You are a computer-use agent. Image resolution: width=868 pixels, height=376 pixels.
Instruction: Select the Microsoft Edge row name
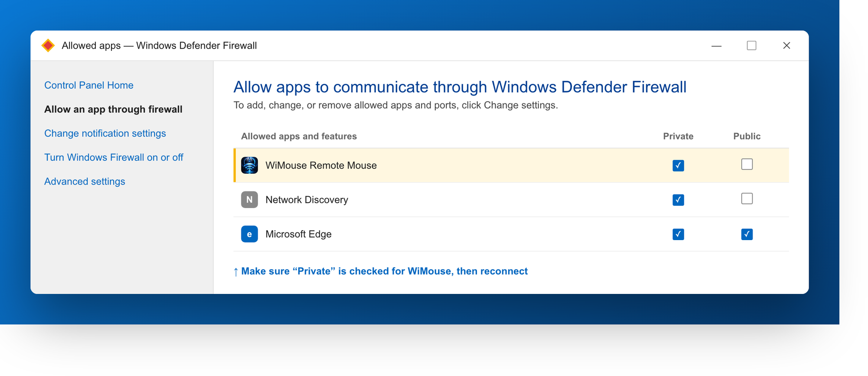[299, 234]
